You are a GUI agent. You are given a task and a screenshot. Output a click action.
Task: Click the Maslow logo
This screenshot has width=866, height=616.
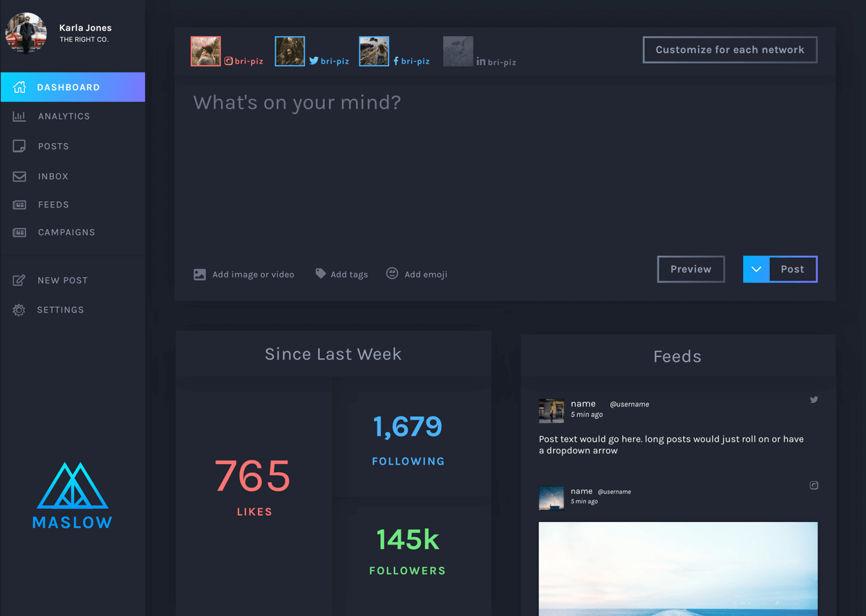pos(73,496)
